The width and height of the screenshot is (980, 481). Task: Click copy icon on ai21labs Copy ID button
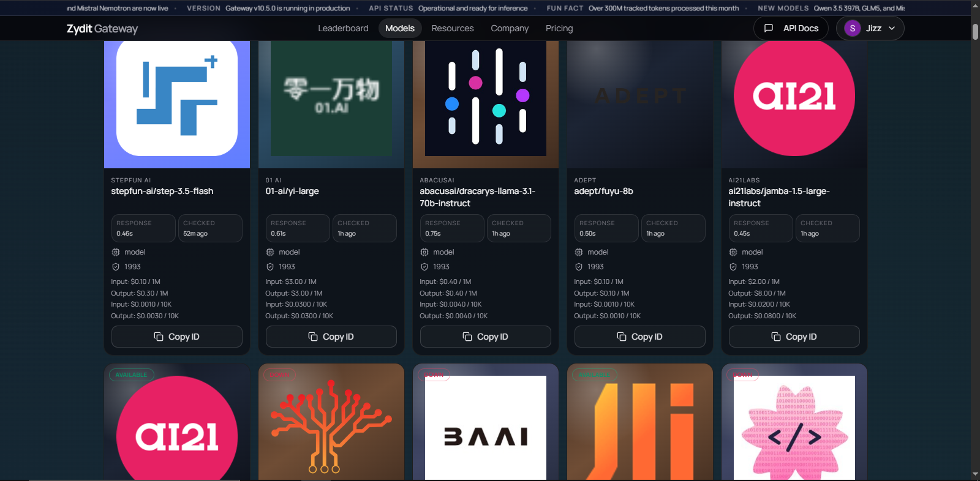776,337
